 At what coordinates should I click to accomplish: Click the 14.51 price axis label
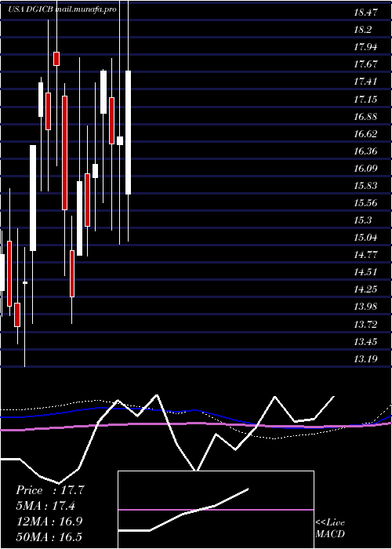coord(365,272)
